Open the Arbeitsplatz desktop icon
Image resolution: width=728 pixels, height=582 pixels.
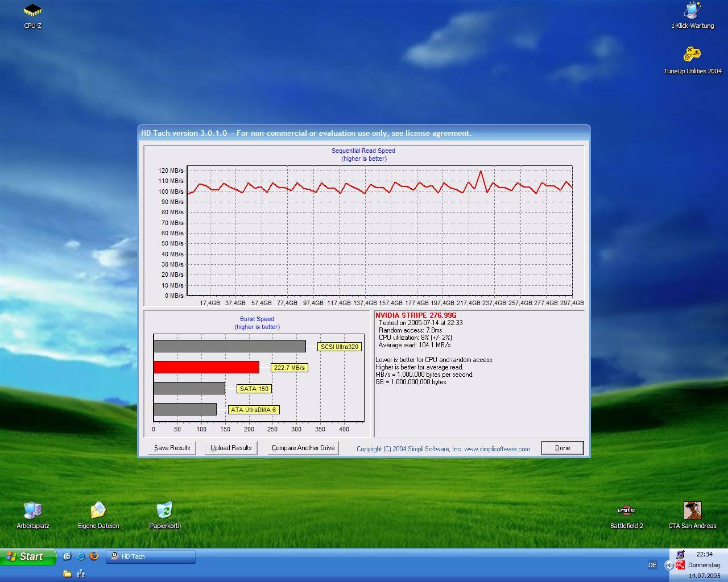click(33, 515)
